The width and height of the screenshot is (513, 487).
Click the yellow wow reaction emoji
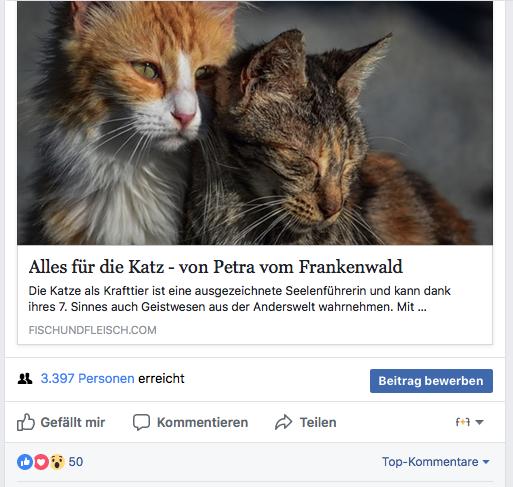pos(57,462)
